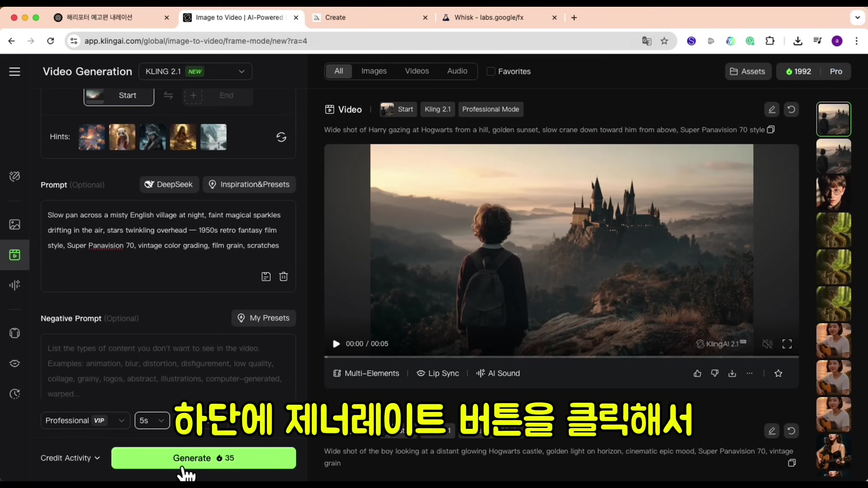Open My Presets for the negative prompt

[263, 318]
